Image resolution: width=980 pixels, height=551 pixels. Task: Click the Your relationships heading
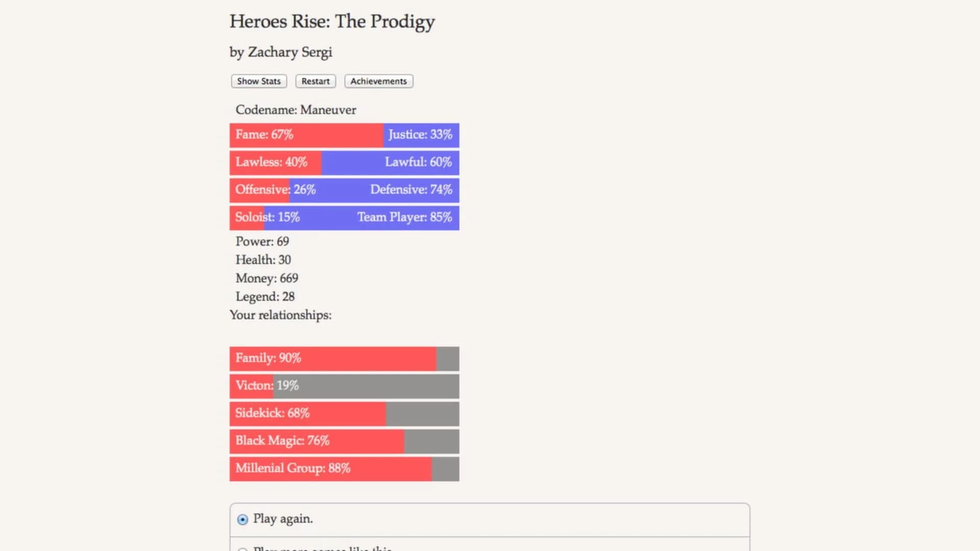(281, 315)
